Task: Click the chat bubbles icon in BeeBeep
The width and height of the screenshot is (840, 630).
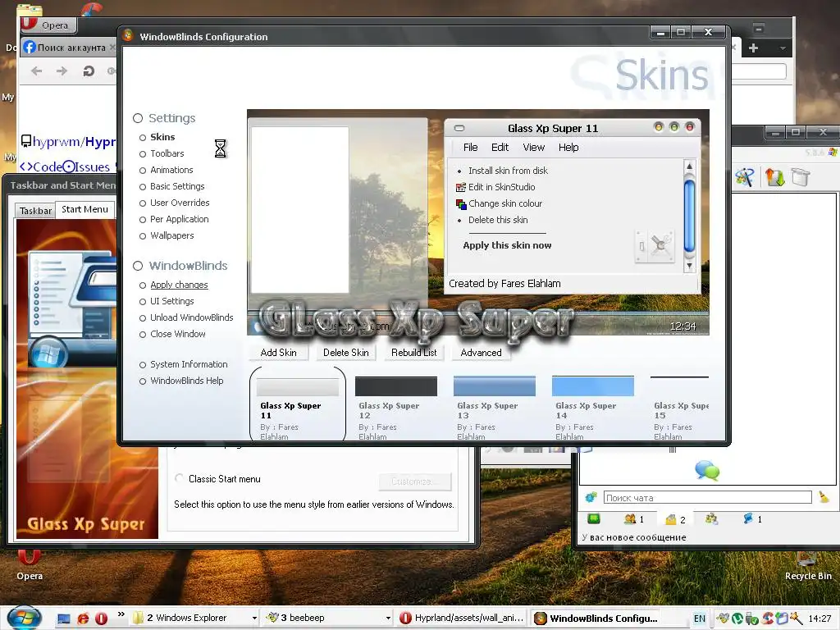Action: pos(707,470)
